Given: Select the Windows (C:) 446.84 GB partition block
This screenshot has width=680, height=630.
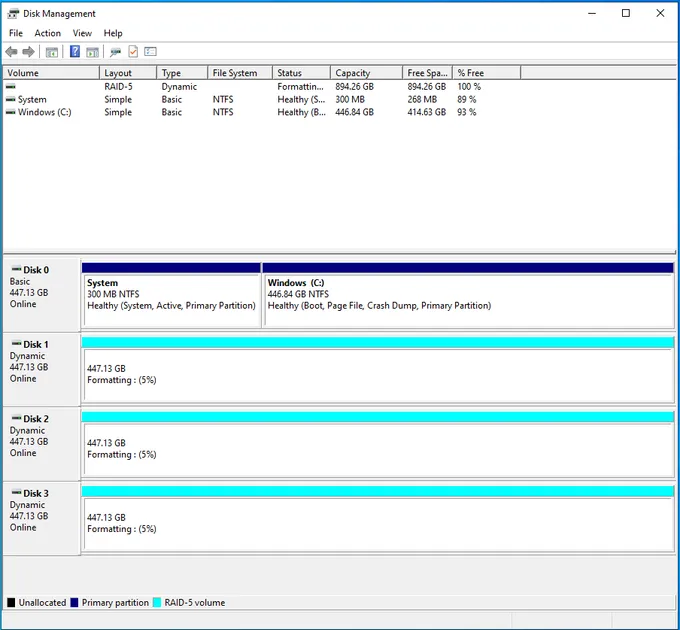Looking at the screenshot, I should [468, 295].
